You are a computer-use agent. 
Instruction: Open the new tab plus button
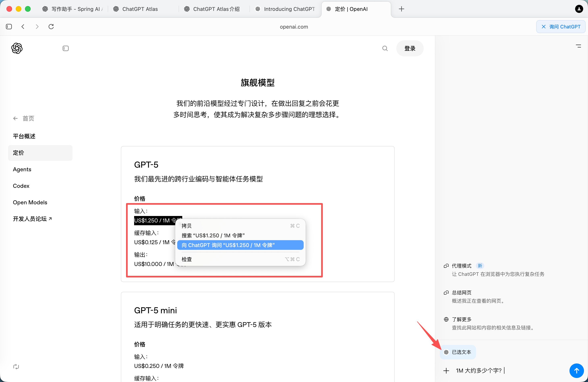coord(401,9)
